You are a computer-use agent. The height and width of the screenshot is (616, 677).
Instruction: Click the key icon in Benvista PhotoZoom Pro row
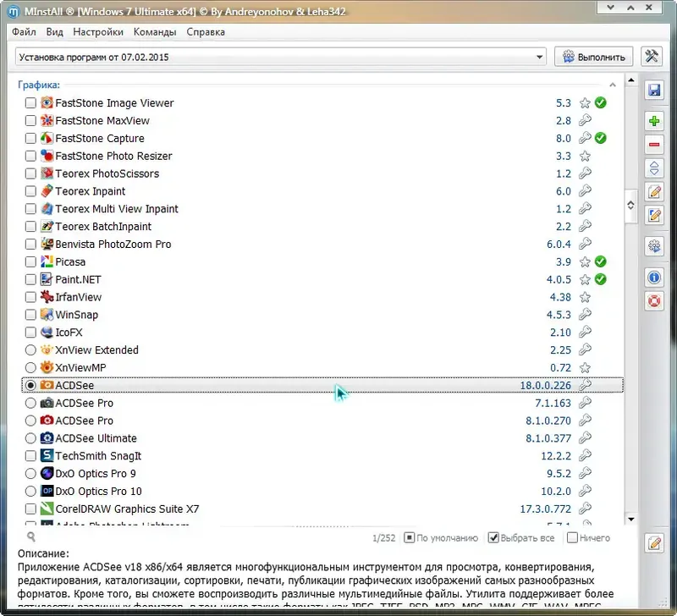coord(585,244)
